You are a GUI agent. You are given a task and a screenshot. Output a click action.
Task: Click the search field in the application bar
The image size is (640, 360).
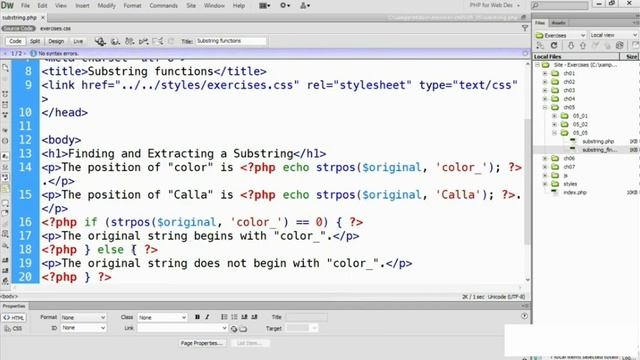pyautogui.click(x=559, y=5)
